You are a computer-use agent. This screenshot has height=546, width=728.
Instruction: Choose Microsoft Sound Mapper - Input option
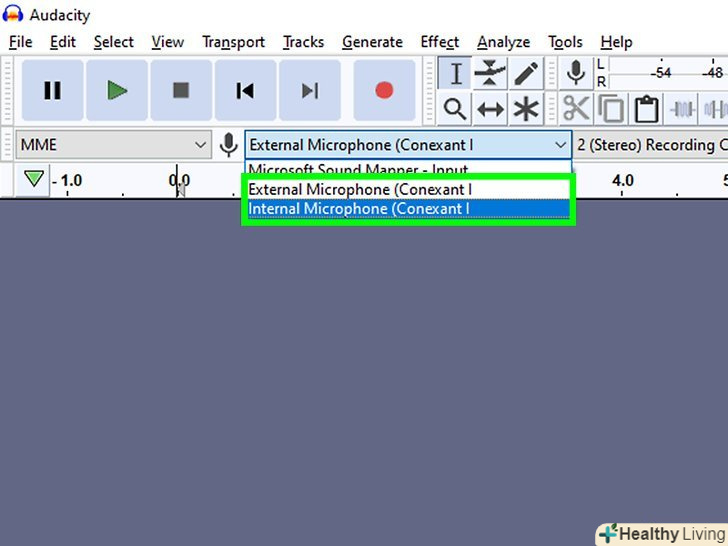tap(408, 169)
